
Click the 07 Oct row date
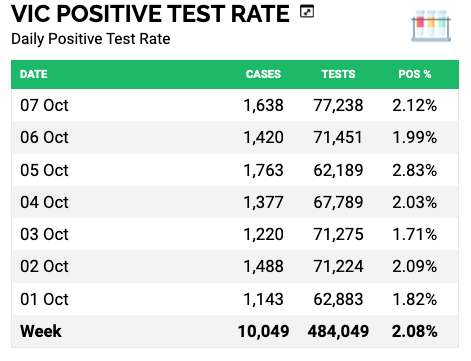click(44, 105)
